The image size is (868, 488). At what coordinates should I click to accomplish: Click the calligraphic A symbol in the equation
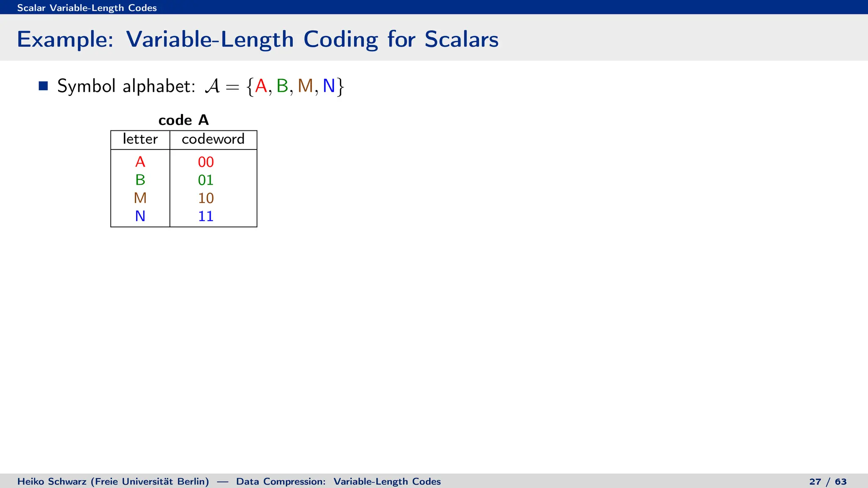[212, 86]
